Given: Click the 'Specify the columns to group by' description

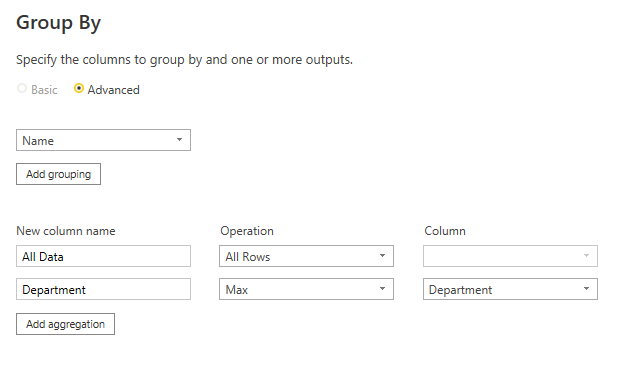Looking at the screenshot, I should click(x=184, y=60).
